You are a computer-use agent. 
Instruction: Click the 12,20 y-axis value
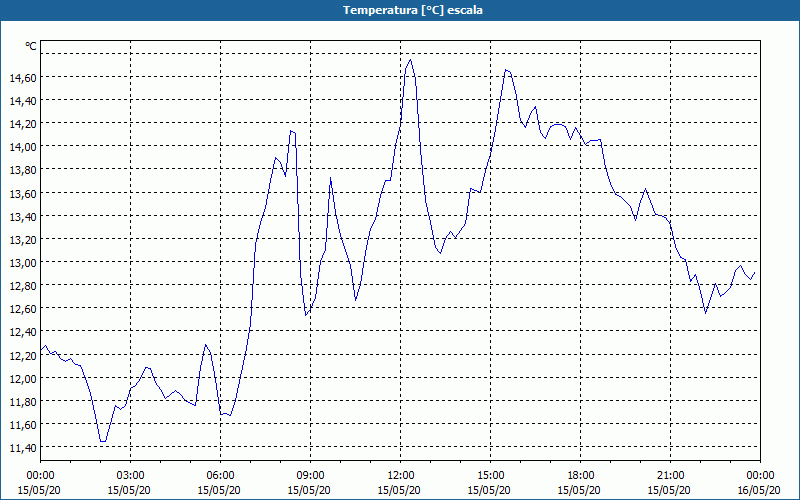click(x=23, y=355)
